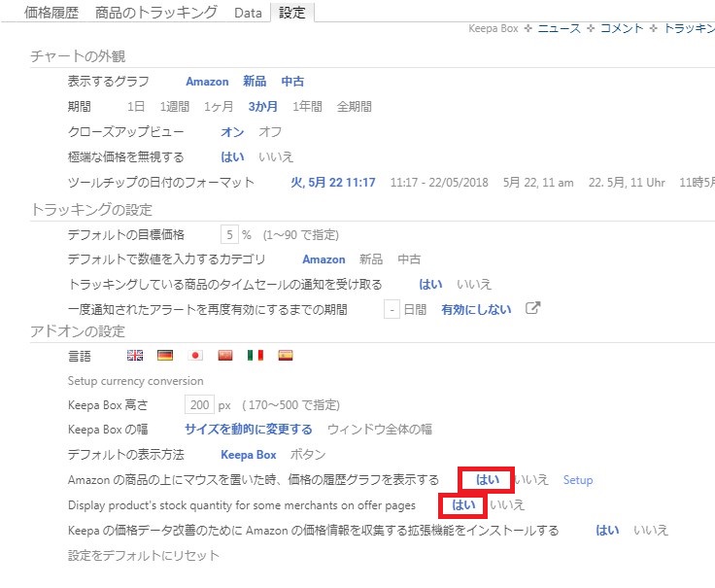The image size is (715, 588).
Task: Select the Chinese flag language
Action: [225, 356]
